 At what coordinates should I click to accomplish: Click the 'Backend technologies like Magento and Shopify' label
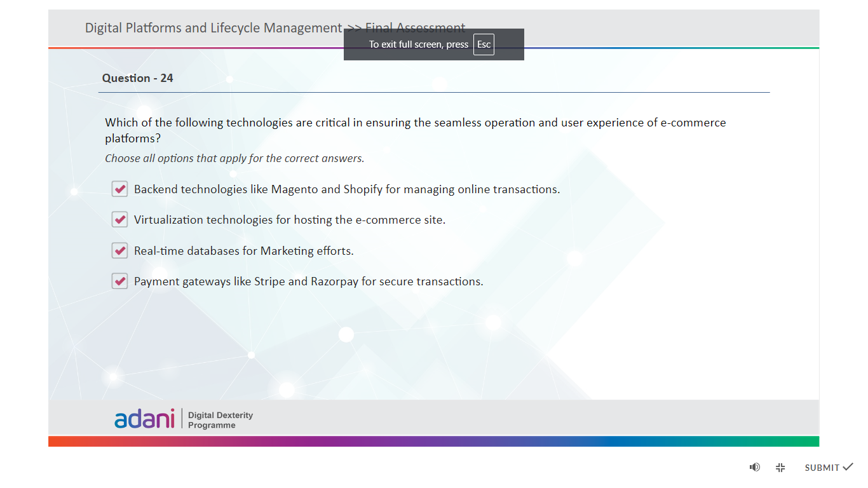(347, 189)
